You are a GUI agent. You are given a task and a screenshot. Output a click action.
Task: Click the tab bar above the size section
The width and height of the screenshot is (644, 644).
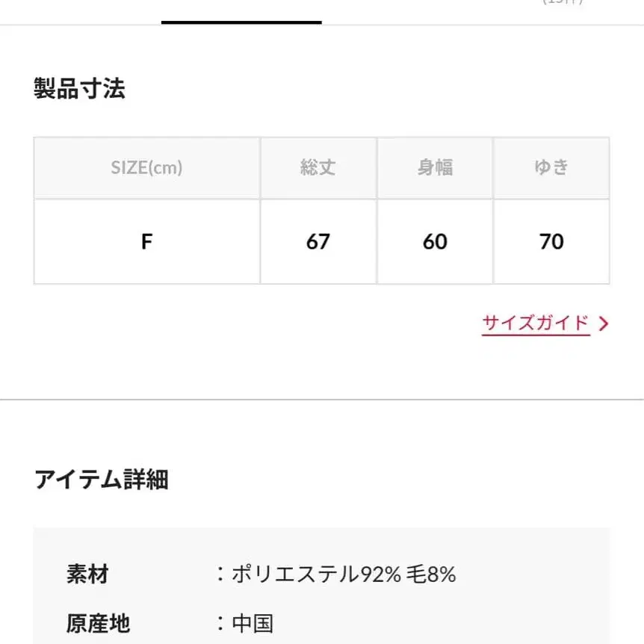(x=321, y=15)
